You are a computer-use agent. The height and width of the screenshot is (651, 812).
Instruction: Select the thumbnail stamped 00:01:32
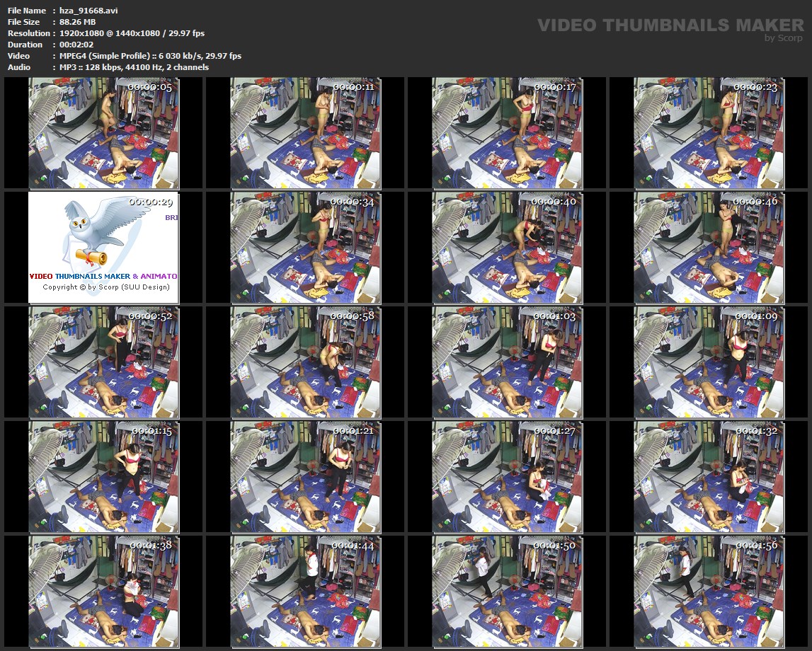pos(709,477)
